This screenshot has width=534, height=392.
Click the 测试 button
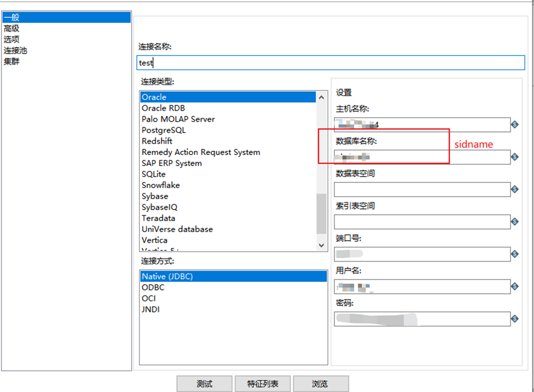204,384
